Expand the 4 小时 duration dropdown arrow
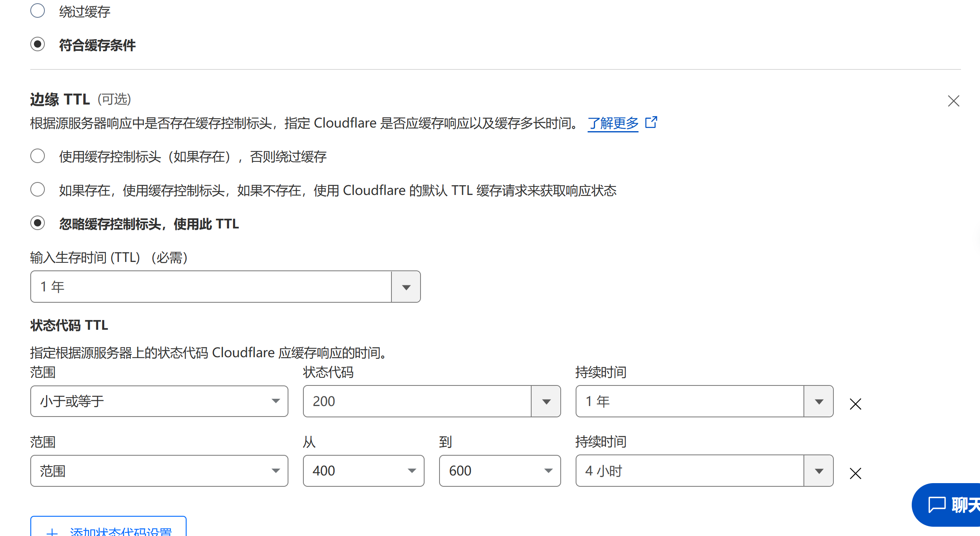This screenshot has width=980, height=536. click(x=819, y=471)
